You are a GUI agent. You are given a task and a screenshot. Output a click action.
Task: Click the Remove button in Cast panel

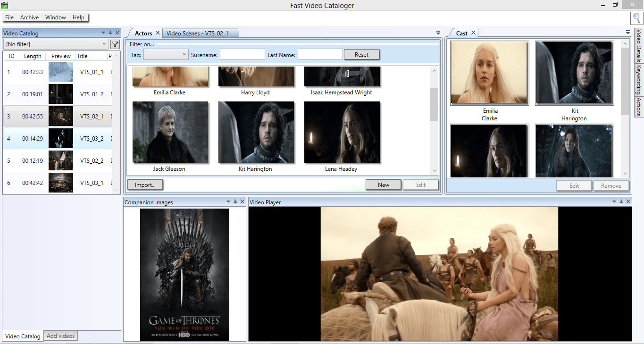(x=611, y=186)
